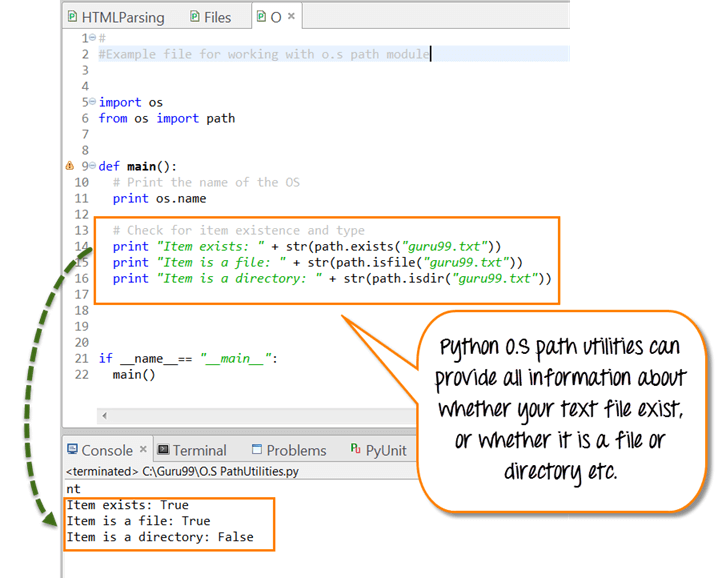Click the terminated O.S PathUtilities.py label
This screenshot has height=578, width=718.
pos(182,471)
